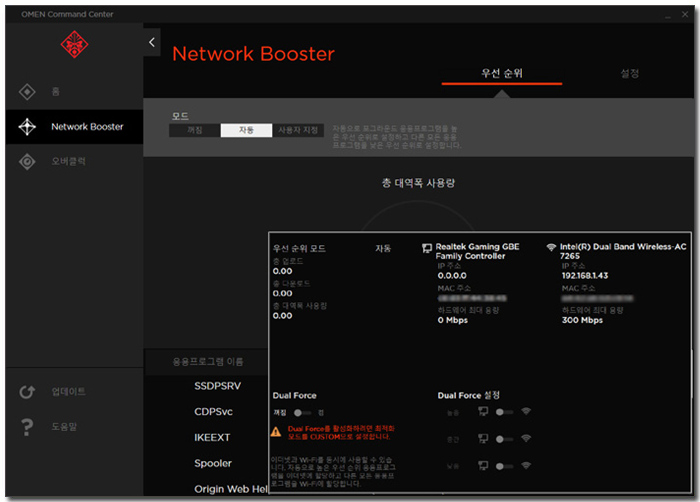Click the OMEN red diamond logo
This screenshot has width=700, height=502.
tap(74, 44)
